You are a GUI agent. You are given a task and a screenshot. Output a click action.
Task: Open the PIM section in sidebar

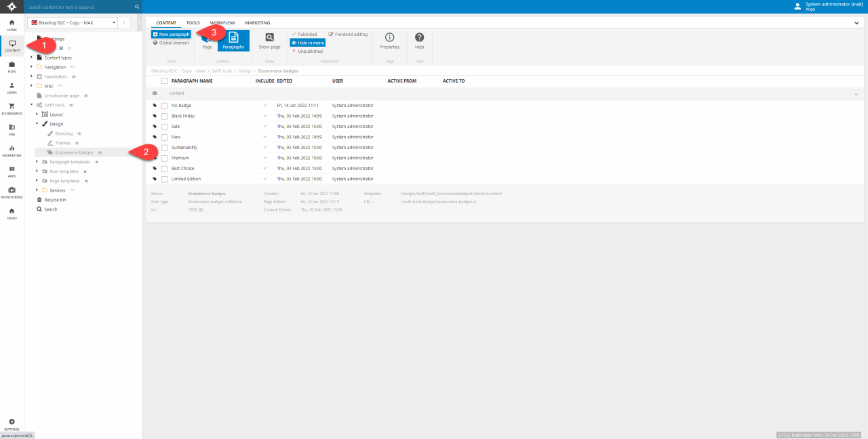tap(12, 129)
